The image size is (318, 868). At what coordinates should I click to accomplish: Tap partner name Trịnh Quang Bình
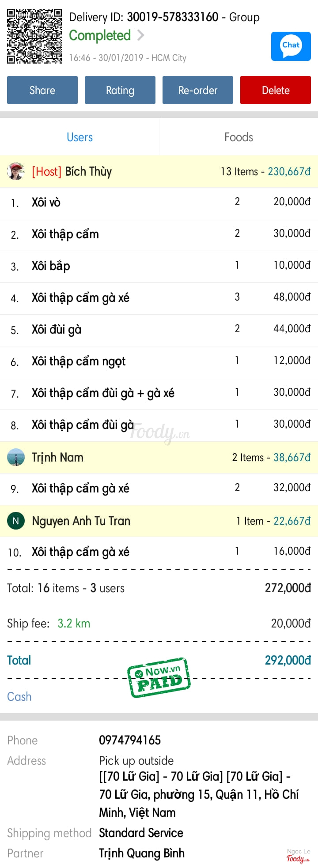pos(141,853)
